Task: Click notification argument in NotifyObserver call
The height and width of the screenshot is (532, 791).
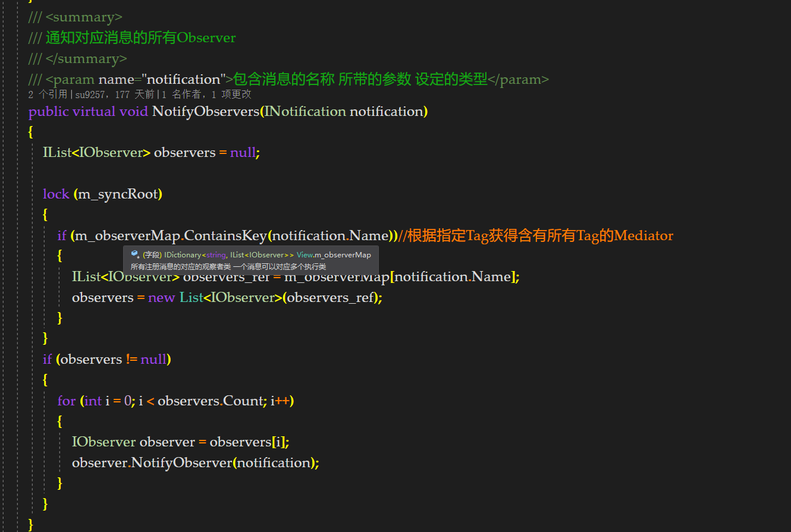Action: (274, 462)
